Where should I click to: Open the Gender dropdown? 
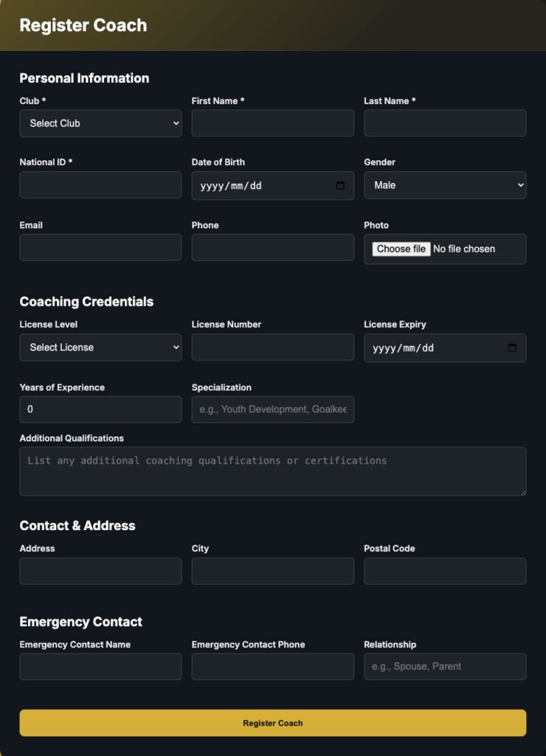coord(445,185)
